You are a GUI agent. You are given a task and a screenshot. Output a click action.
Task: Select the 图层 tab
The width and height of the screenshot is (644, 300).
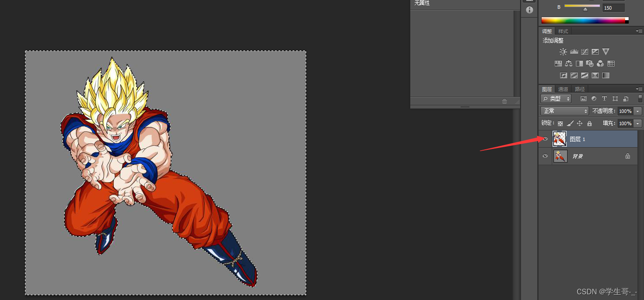[x=547, y=89]
